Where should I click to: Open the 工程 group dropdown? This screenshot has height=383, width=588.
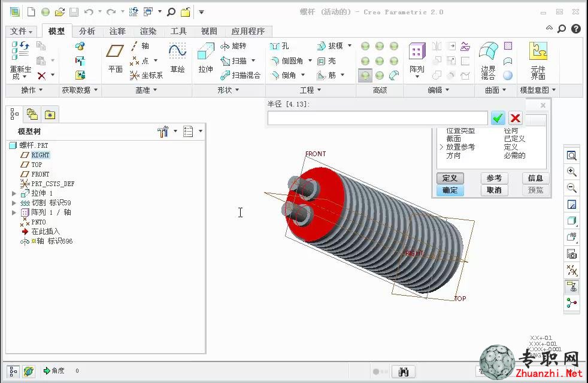[x=311, y=90]
